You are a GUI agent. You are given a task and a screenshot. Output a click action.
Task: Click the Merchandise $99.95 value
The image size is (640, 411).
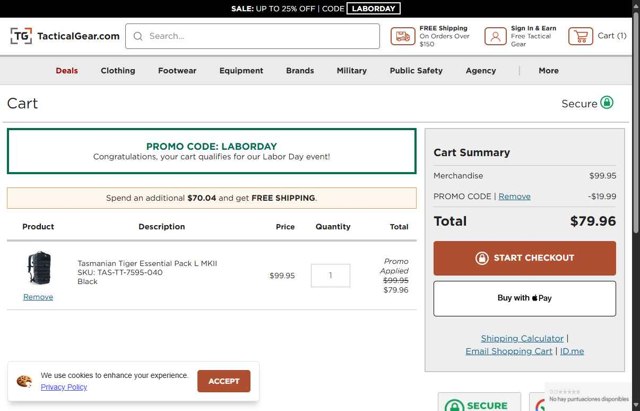(602, 176)
